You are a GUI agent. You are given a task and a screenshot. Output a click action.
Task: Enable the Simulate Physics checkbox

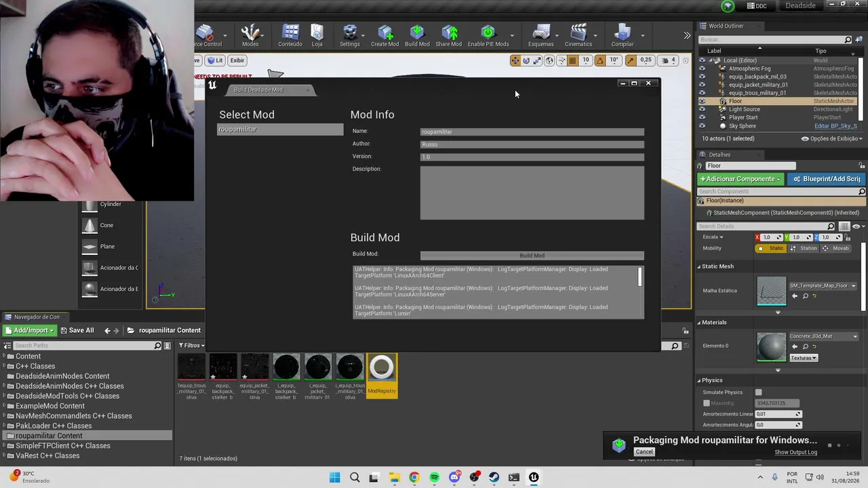pyautogui.click(x=759, y=392)
